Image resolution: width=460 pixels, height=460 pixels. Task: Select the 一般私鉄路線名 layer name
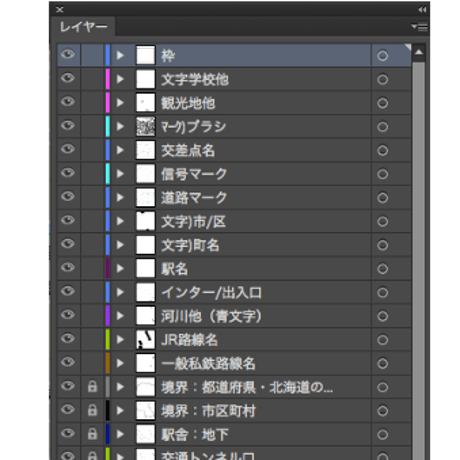209,364
